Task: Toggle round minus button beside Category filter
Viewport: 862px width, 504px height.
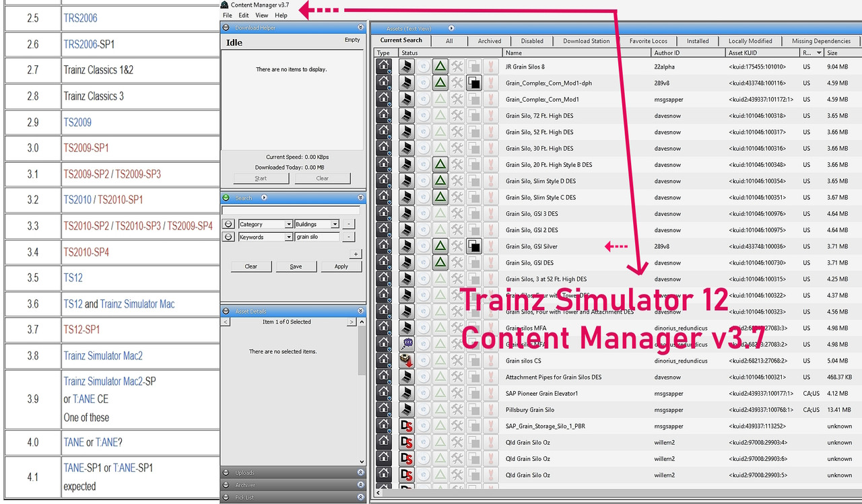Action: coord(228,224)
